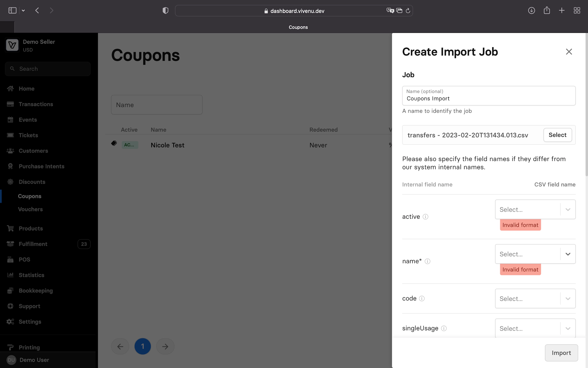Click the job Name input field

pos(488,98)
